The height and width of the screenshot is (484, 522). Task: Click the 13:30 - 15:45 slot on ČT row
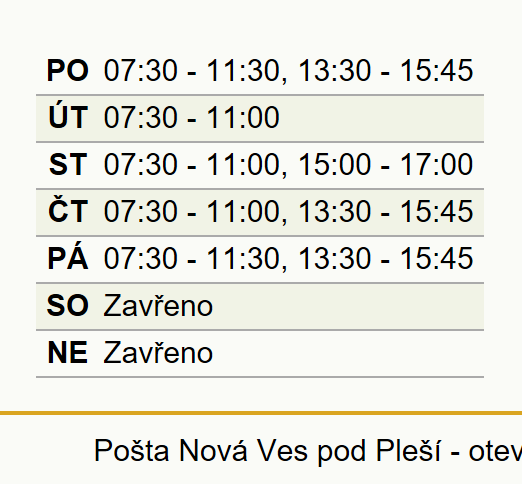(385, 211)
